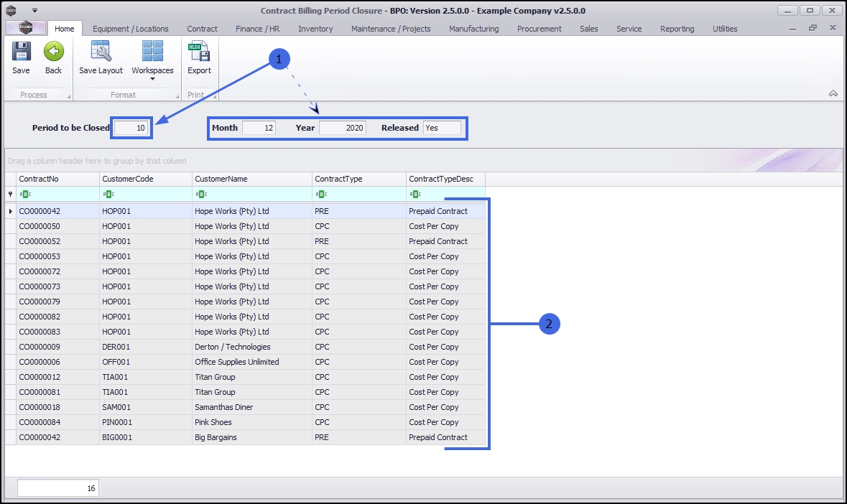
Task: Restore the inner document window
Action: coord(813,28)
